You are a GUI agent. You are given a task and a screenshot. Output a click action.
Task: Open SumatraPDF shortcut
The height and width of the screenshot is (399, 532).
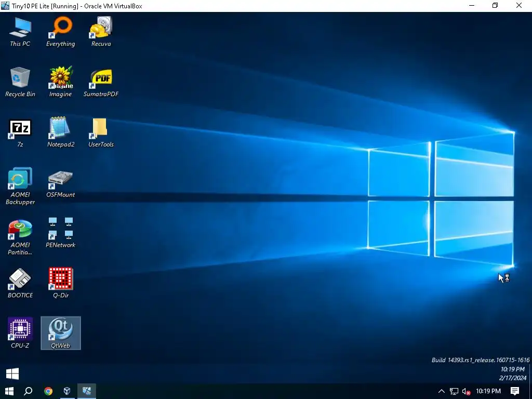[x=101, y=82]
